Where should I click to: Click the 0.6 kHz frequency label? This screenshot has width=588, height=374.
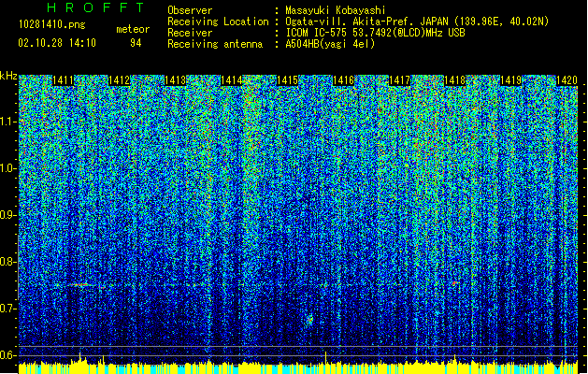[x=8, y=355]
